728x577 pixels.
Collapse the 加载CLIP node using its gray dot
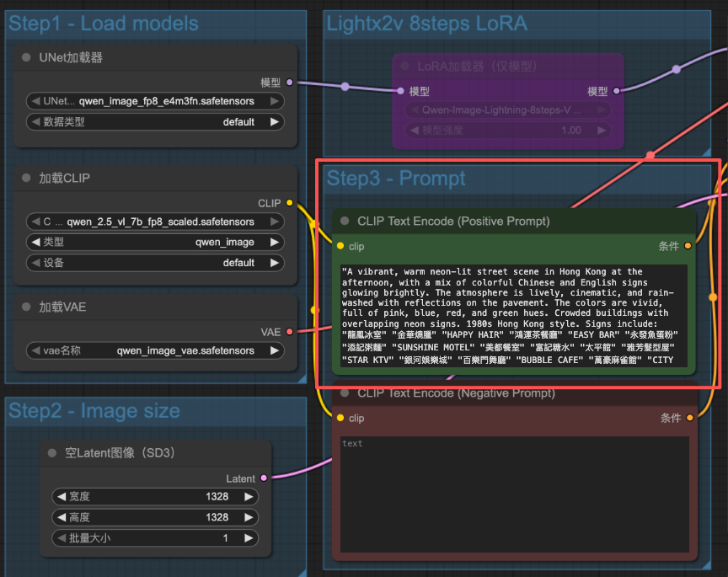27,179
